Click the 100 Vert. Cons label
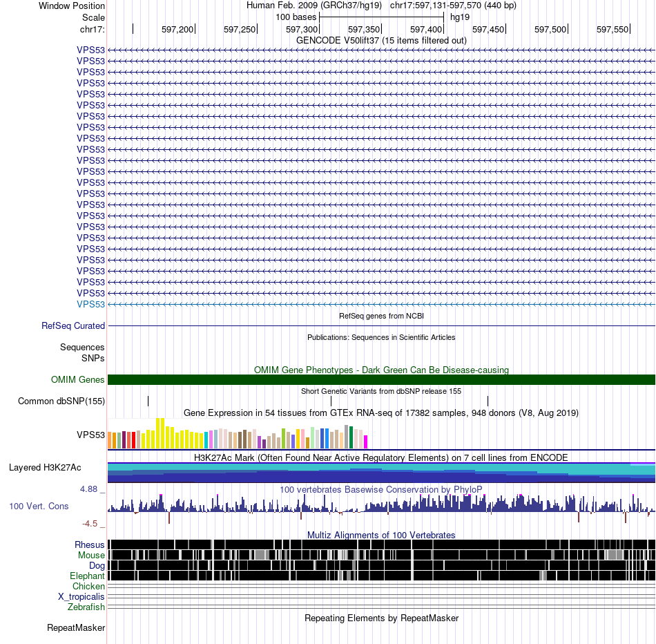The image size is (656, 644). tap(39, 506)
